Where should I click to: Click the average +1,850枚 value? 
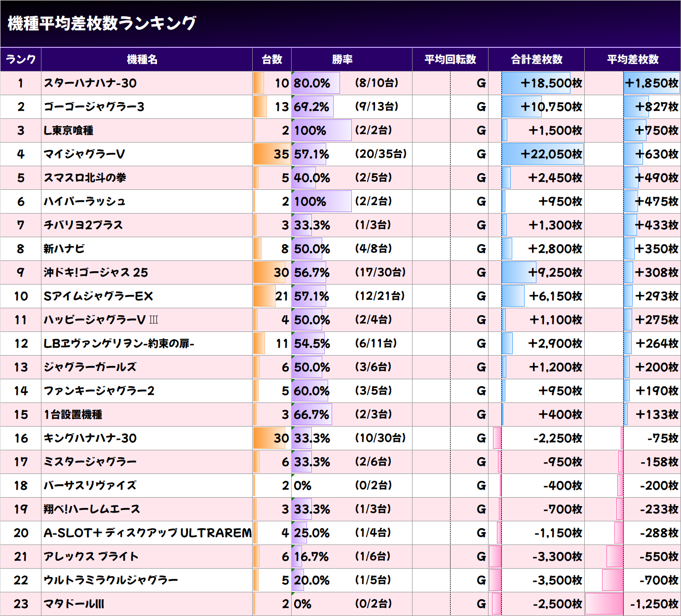click(x=652, y=83)
